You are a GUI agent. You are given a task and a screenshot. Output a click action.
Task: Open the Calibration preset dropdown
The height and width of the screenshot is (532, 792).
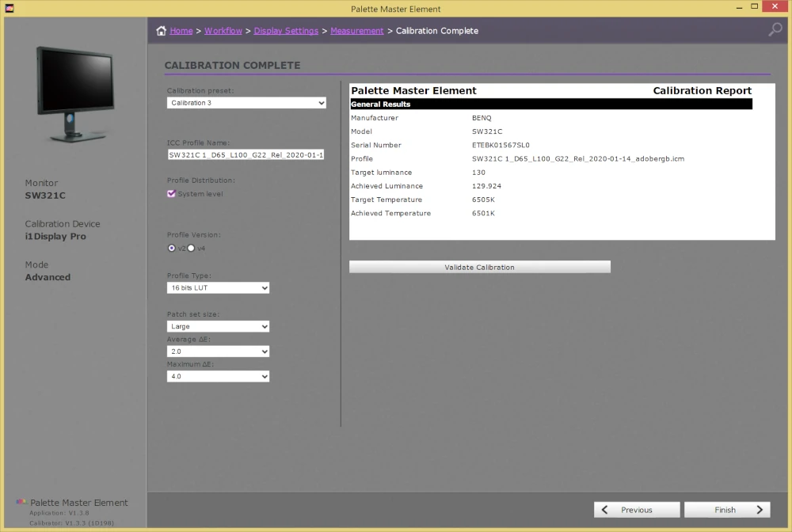pyautogui.click(x=246, y=103)
